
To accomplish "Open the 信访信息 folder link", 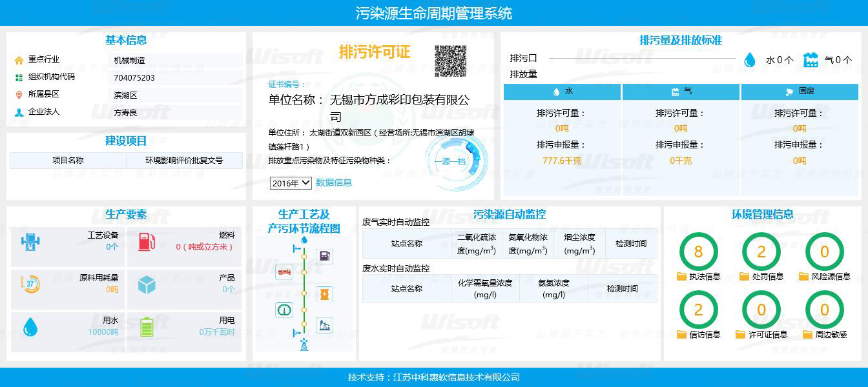I will [698, 334].
